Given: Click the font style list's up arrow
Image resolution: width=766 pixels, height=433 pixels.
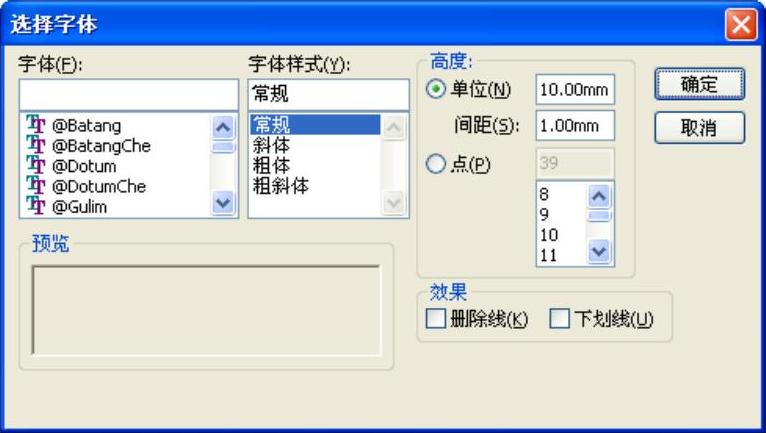Looking at the screenshot, I should pos(394,127).
